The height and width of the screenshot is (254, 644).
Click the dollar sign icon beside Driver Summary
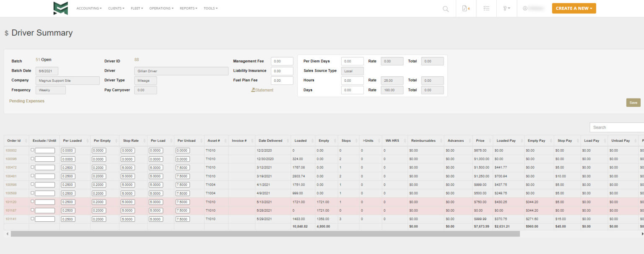pos(6,33)
